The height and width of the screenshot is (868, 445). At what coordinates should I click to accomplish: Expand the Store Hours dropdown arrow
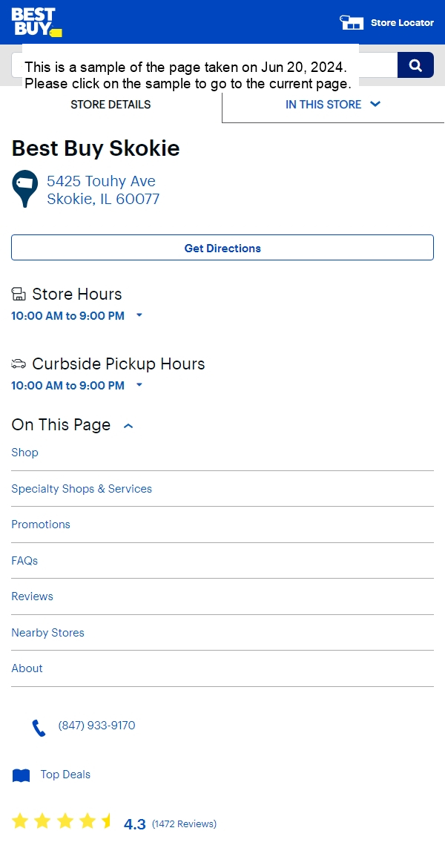click(x=139, y=315)
